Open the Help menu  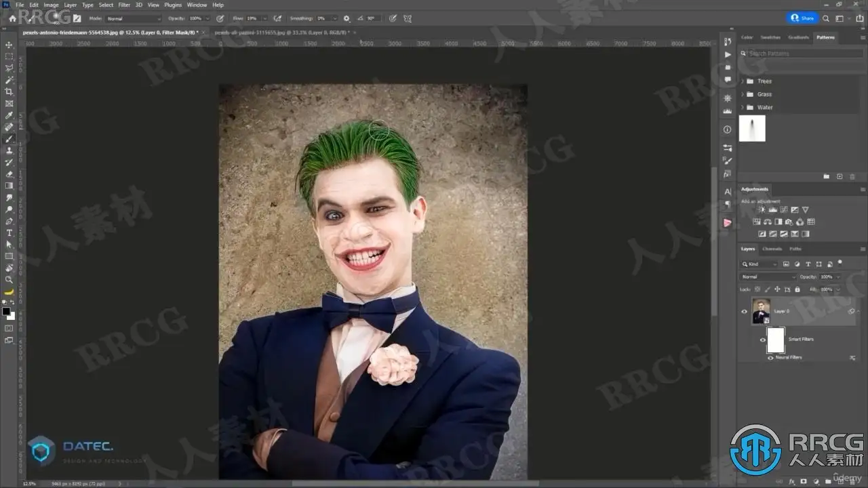(218, 5)
